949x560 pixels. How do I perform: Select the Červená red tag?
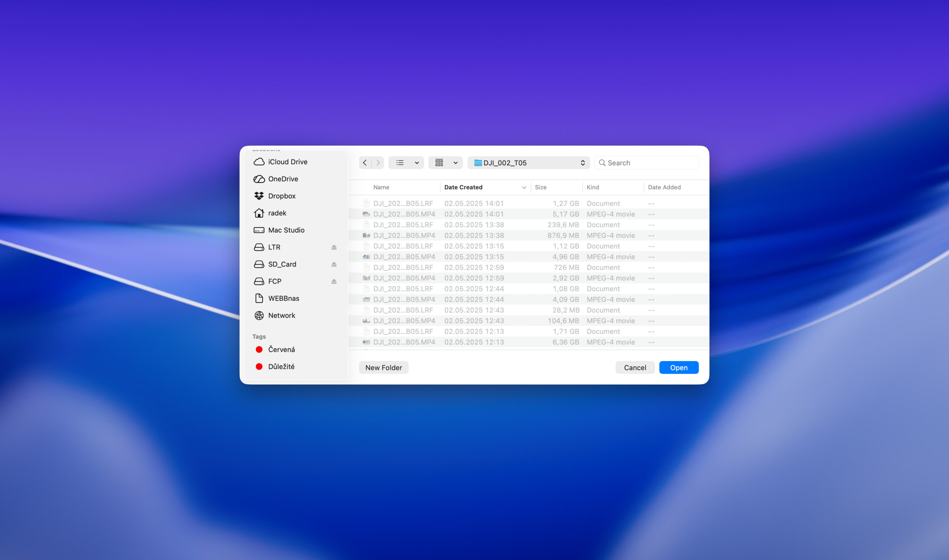click(x=281, y=349)
